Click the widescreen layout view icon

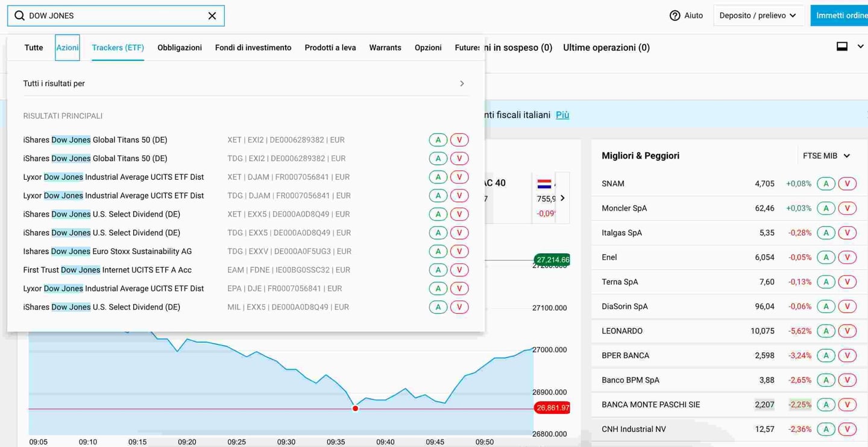pos(841,45)
